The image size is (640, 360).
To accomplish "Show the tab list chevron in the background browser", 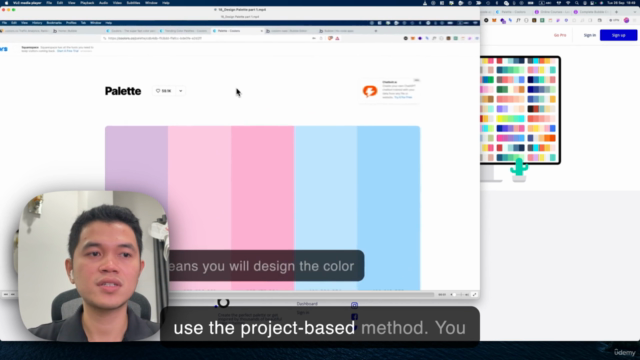I will point(635,12).
